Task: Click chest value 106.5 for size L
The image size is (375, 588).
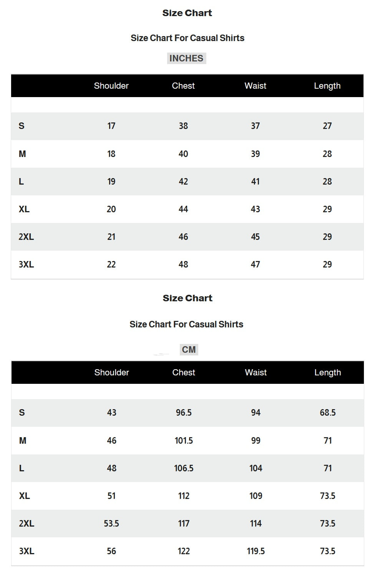Action: pos(184,468)
